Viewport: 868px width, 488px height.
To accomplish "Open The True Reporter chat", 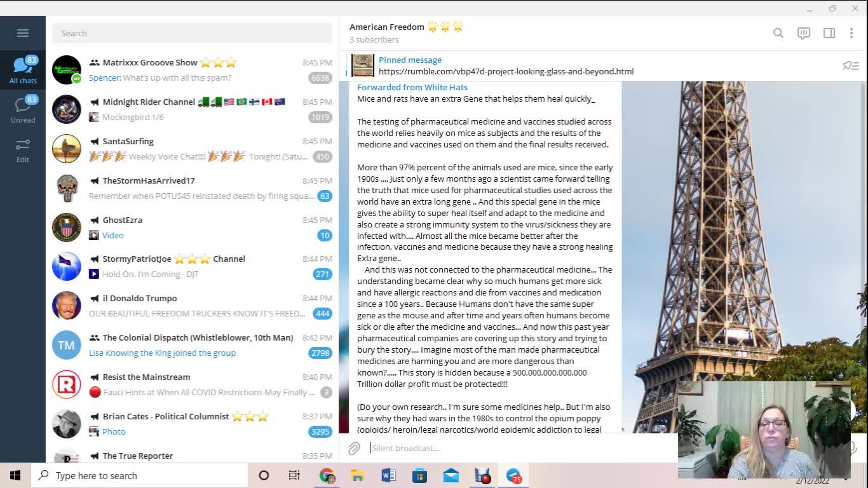I will click(x=192, y=455).
